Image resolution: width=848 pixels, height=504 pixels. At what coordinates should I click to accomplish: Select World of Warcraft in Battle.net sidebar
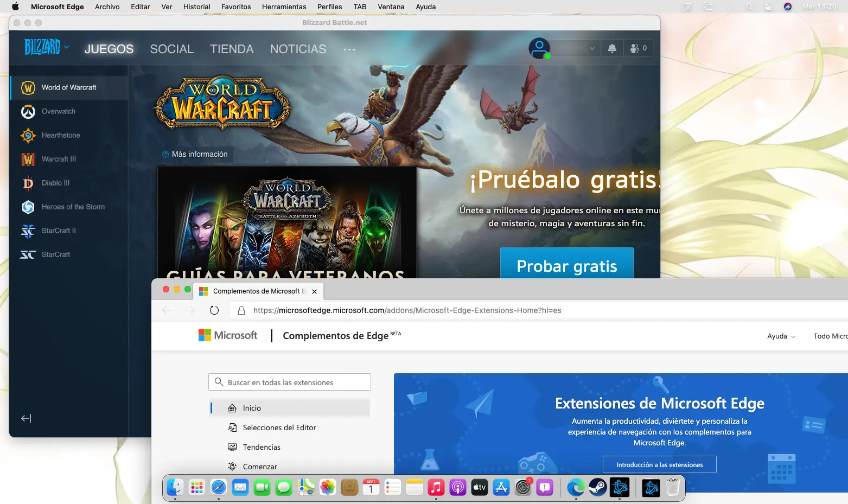point(69,87)
